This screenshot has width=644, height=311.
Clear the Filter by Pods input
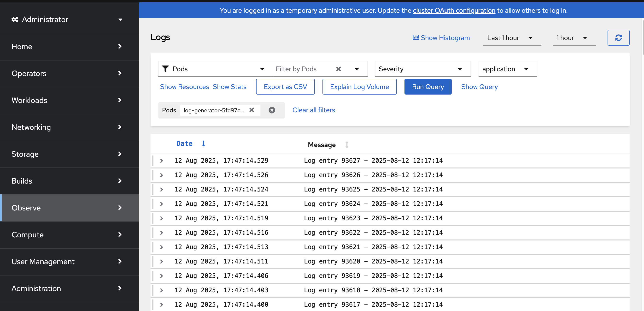338,69
